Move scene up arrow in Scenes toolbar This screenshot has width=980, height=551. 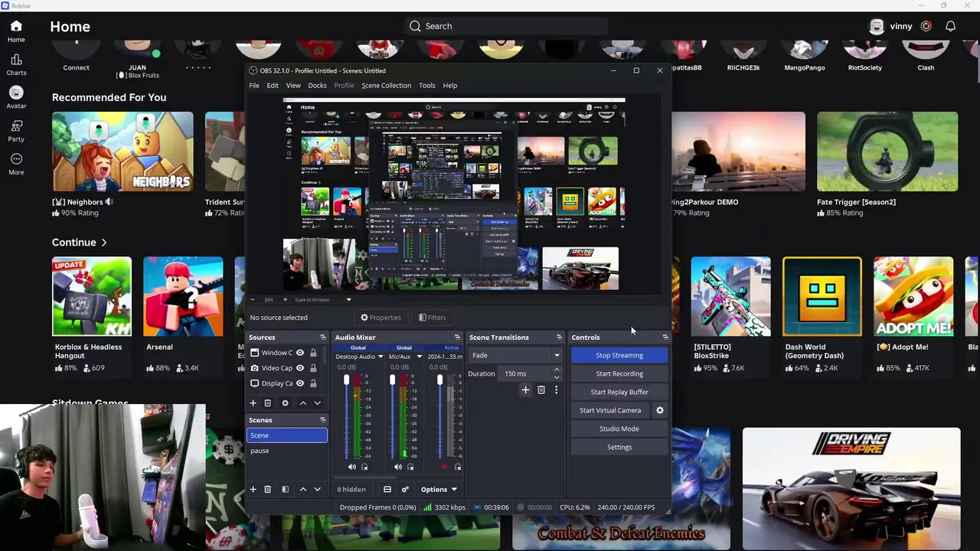[x=302, y=489]
